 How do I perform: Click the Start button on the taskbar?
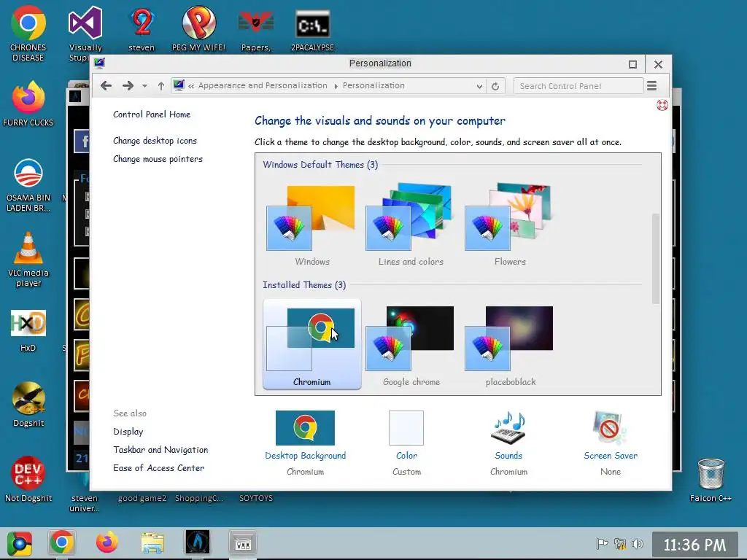click(20, 543)
